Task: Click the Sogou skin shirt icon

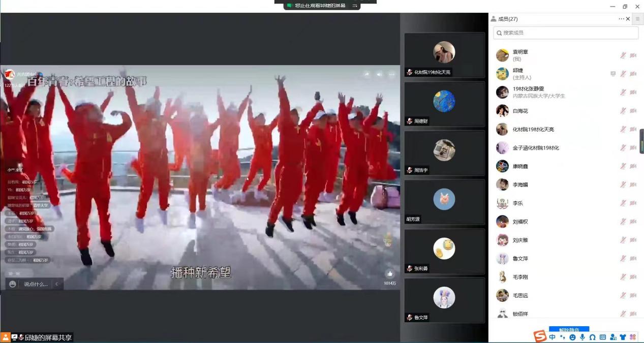Action: tap(623, 337)
